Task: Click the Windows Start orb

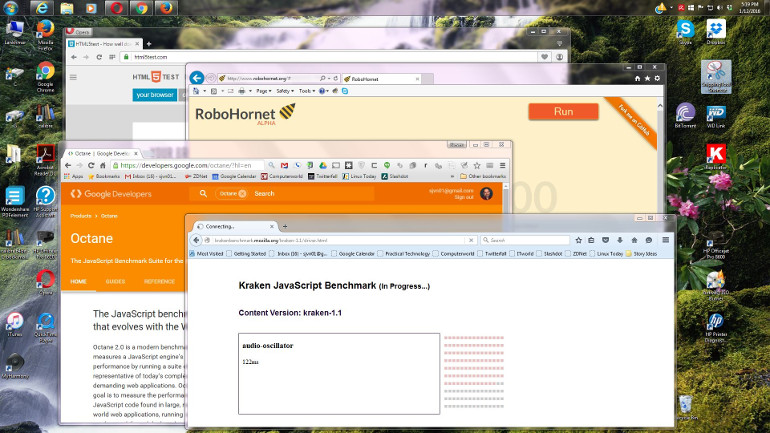Action: coord(11,7)
